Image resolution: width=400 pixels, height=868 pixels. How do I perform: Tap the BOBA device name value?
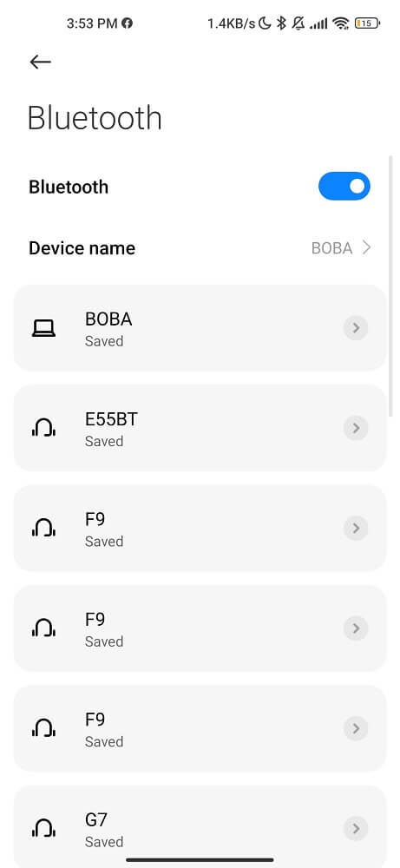332,248
